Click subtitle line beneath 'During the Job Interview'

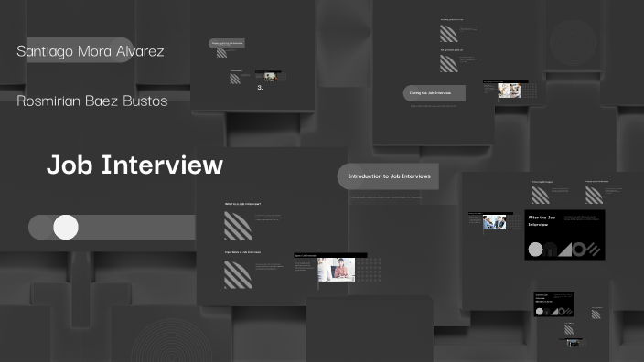pyautogui.click(x=434, y=106)
